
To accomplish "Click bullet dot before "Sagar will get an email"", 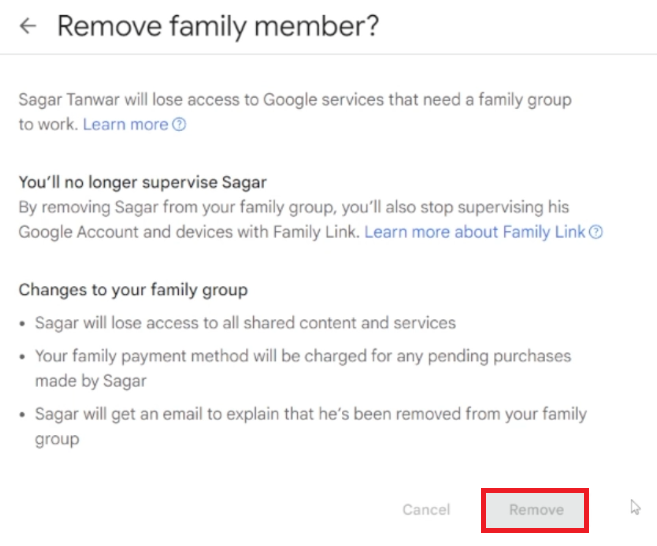I will [x=24, y=414].
